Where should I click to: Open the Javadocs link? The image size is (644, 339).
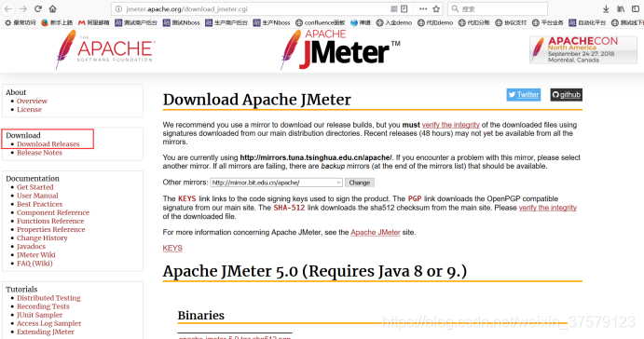(31, 247)
